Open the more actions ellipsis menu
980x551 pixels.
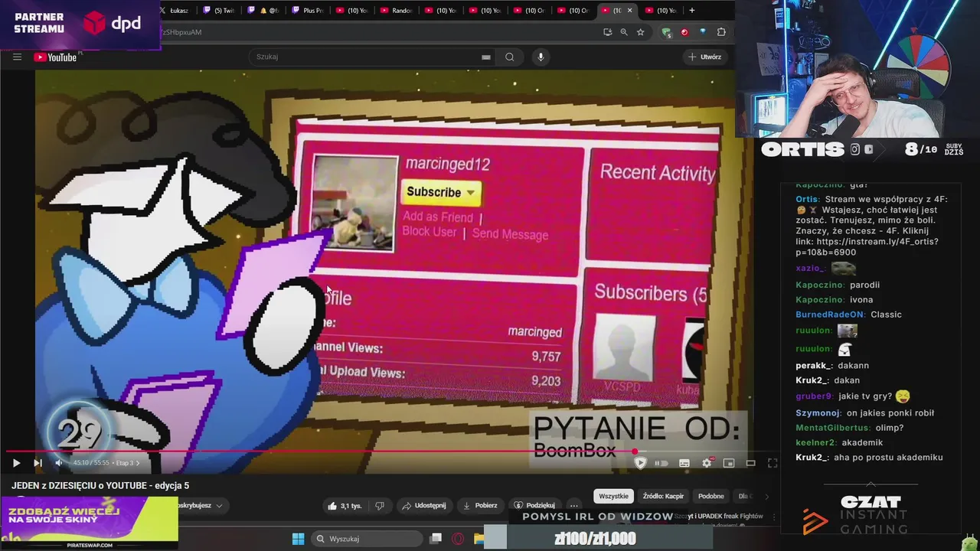(574, 506)
